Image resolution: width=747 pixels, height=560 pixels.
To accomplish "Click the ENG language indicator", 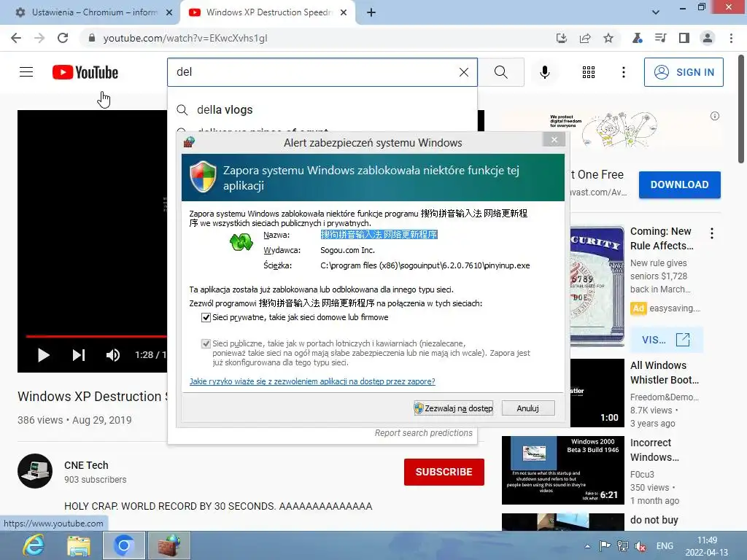I will (665, 545).
